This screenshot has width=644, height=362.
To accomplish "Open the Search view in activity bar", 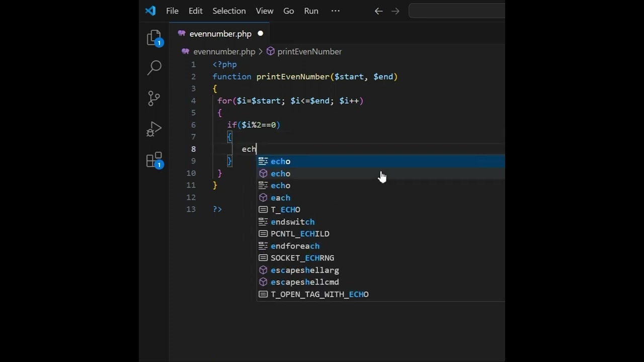I will click(x=154, y=67).
